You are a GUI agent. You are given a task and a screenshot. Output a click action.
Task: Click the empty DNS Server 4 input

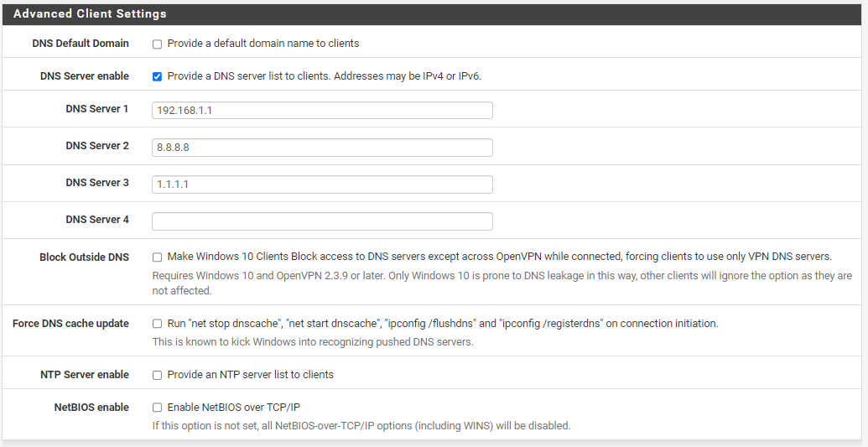[322, 221]
